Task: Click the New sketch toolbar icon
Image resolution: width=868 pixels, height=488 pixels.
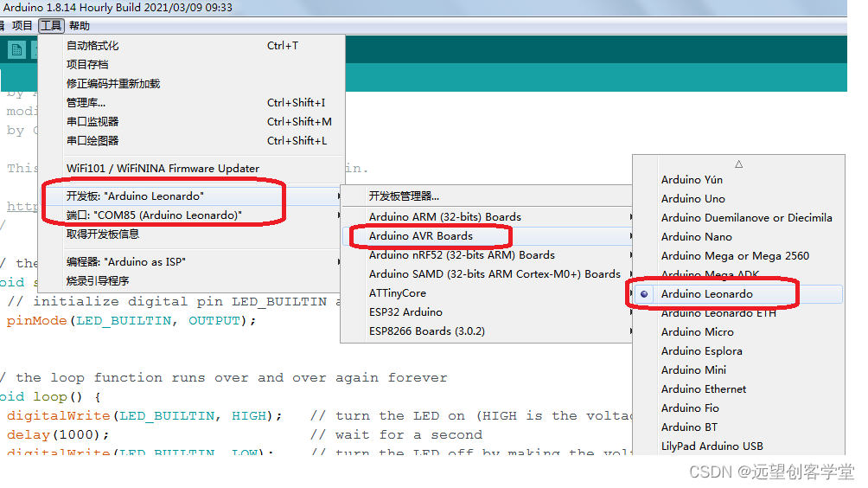Action: [x=16, y=51]
